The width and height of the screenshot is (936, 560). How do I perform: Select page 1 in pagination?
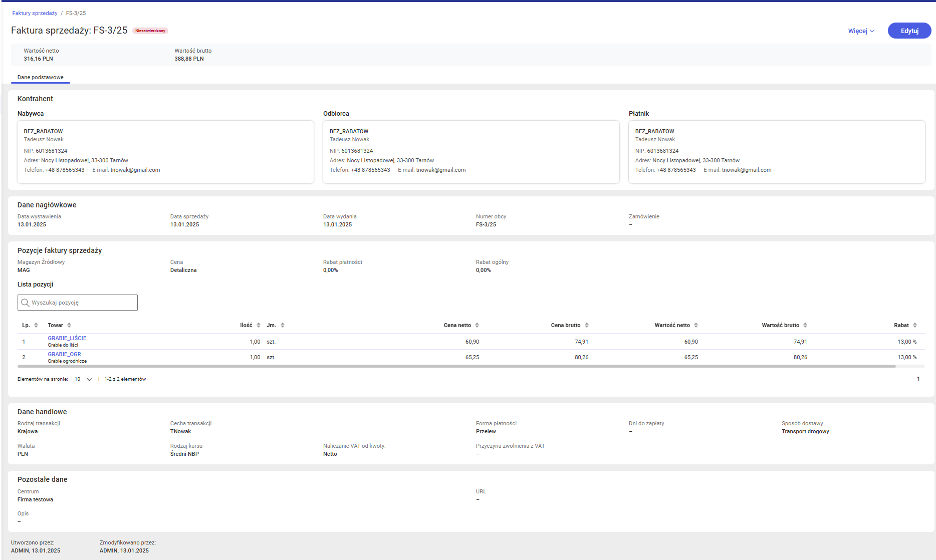(x=918, y=379)
